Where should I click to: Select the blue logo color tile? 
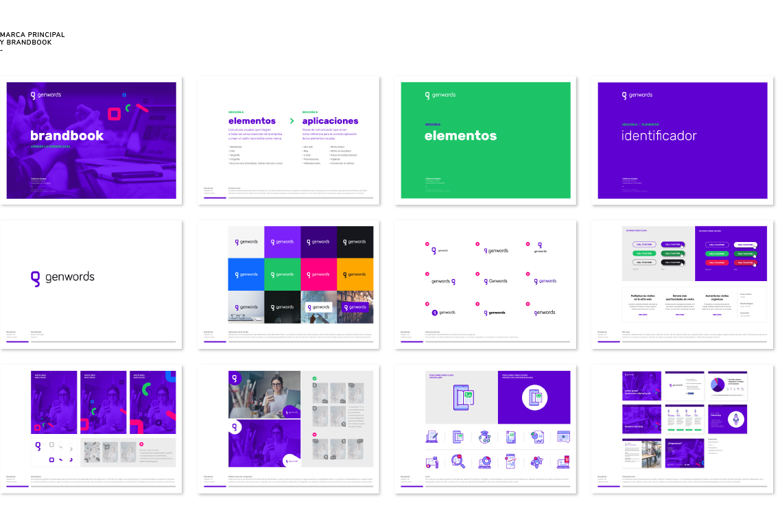246,274
